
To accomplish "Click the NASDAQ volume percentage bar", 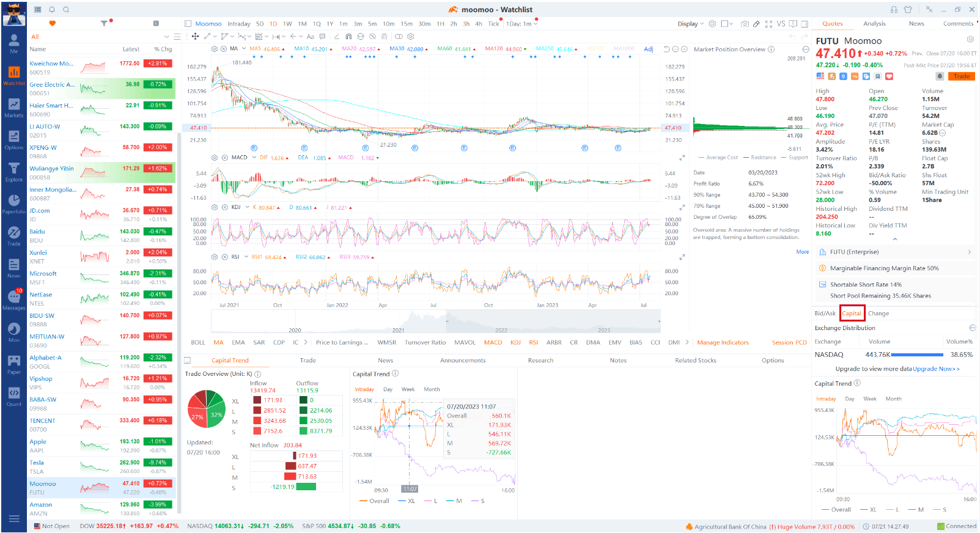I will click(917, 355).
